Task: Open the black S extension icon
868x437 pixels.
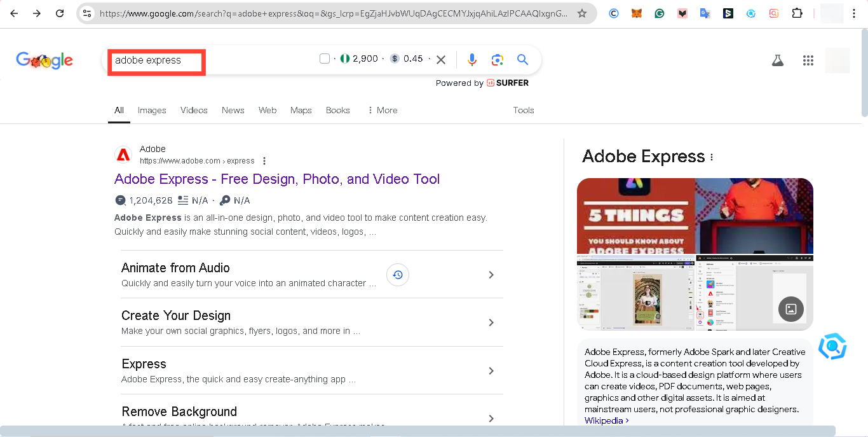Action: [728, 13]
